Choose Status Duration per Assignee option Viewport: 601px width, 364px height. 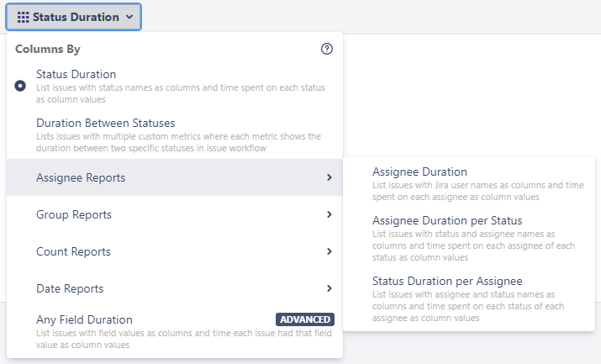[x=447, y=281]
